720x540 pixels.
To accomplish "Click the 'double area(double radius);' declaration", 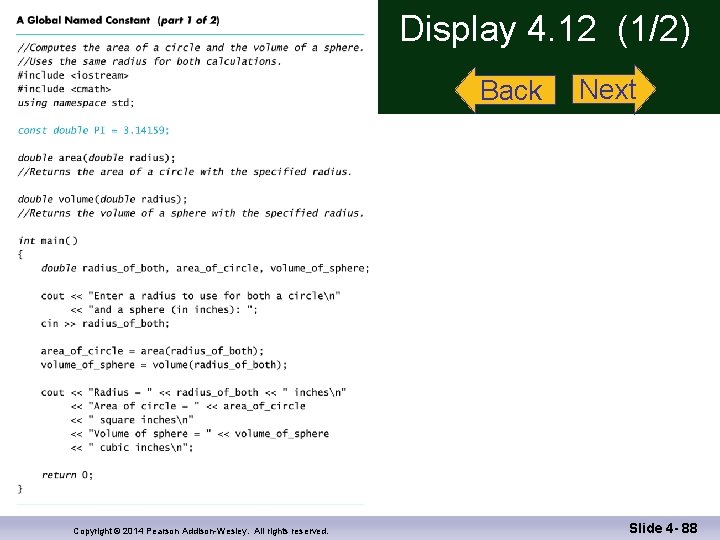I will click(96, 158).
